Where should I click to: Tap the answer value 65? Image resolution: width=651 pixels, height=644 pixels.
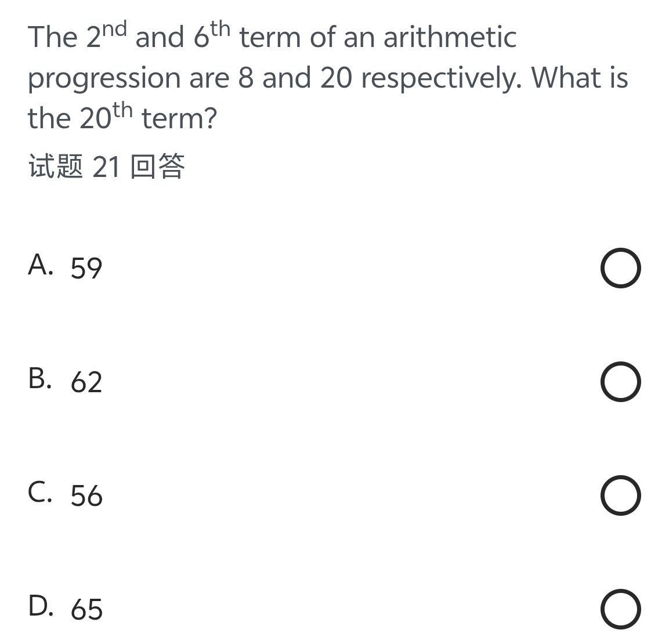pos(86,609)
